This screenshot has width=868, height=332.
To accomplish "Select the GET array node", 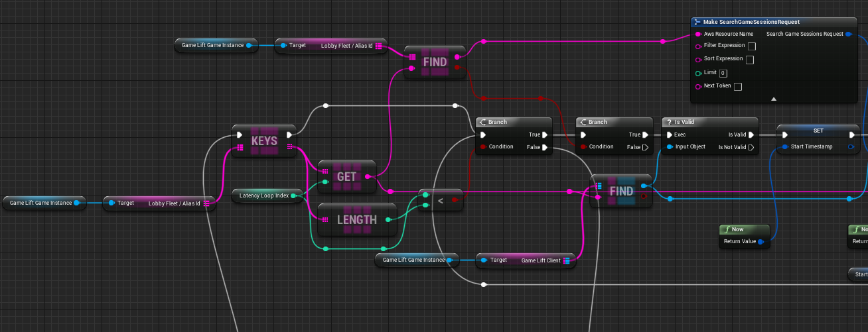I will [x=346, y=177].
